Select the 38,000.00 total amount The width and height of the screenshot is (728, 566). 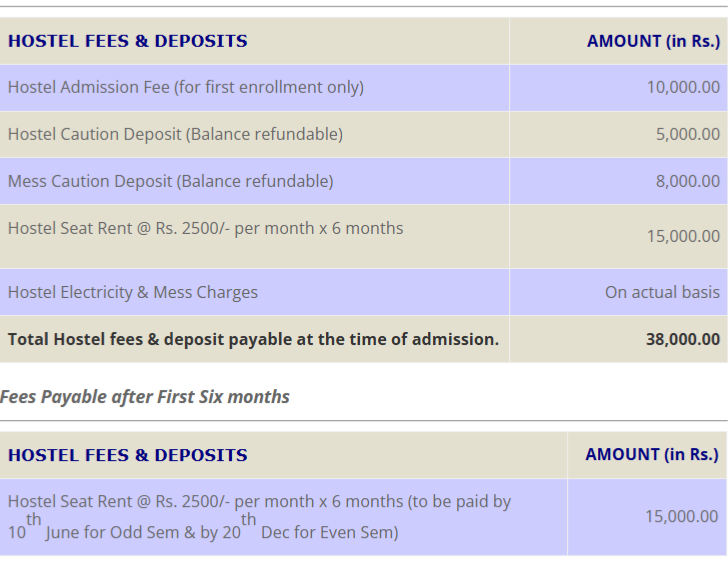click(x=682, y=339)
